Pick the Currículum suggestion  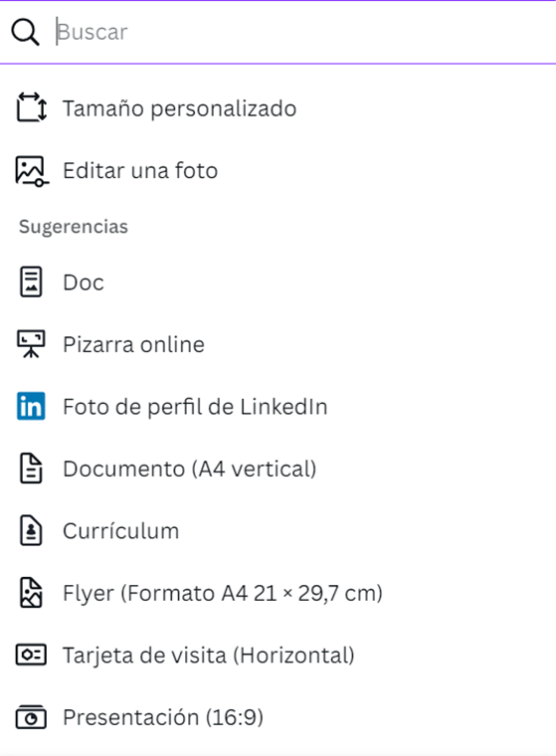[278, 531]
